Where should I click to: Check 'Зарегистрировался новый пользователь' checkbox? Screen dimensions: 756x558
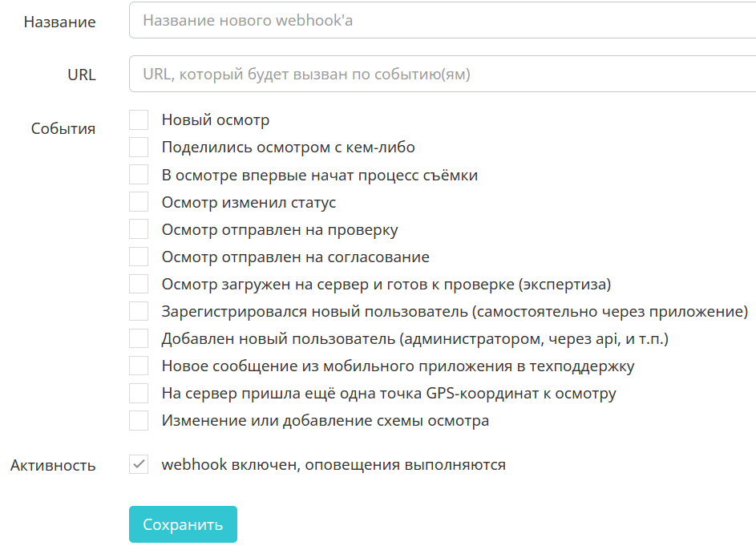coord(139,311)
